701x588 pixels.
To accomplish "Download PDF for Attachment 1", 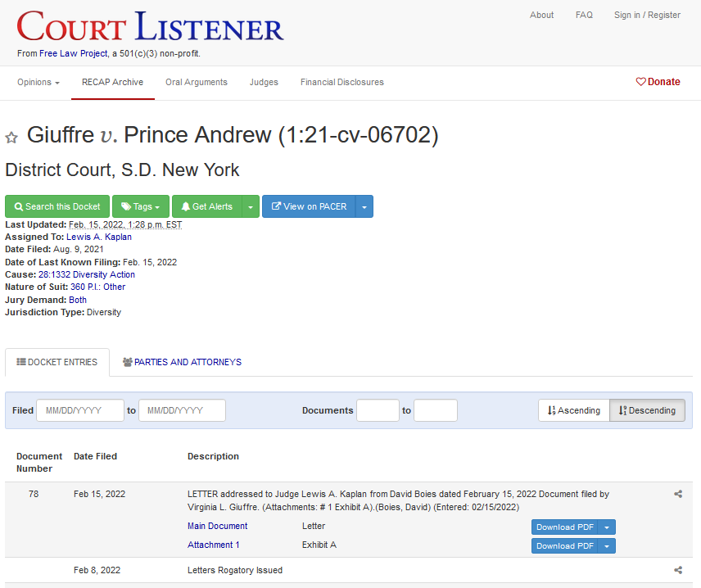I will pyautogui.click(x=564, y=546).
